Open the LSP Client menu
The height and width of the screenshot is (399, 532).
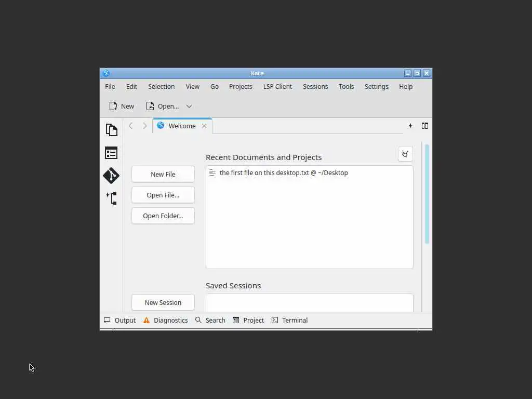point(277,87)
